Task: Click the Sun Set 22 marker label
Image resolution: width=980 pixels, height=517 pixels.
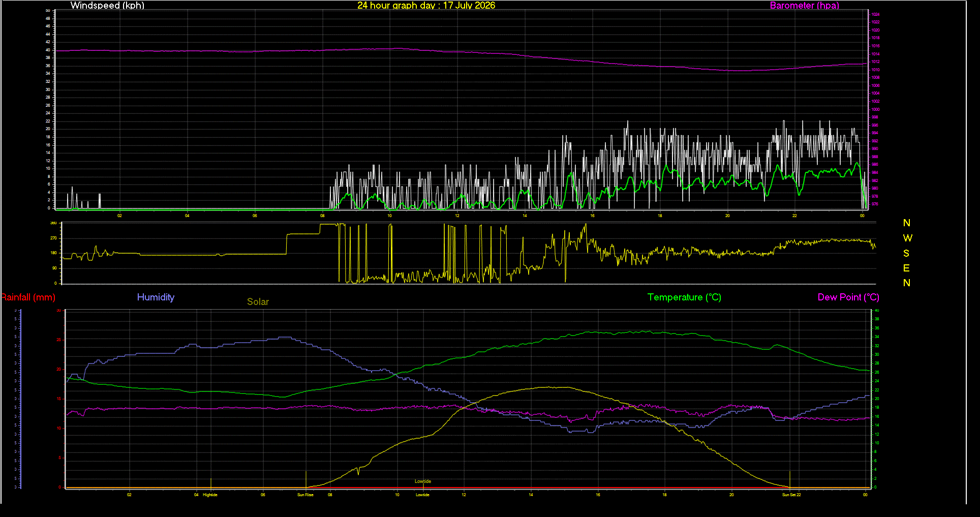Action: [791, 495]
